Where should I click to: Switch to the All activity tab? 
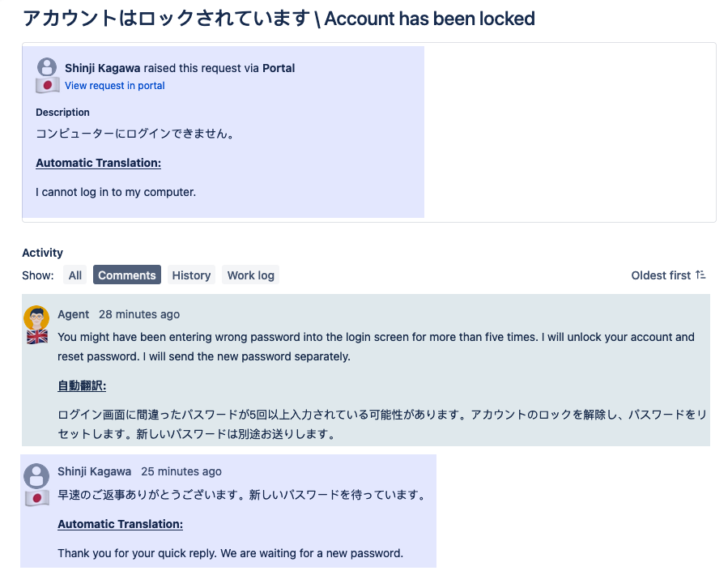[x=75, y=275]
